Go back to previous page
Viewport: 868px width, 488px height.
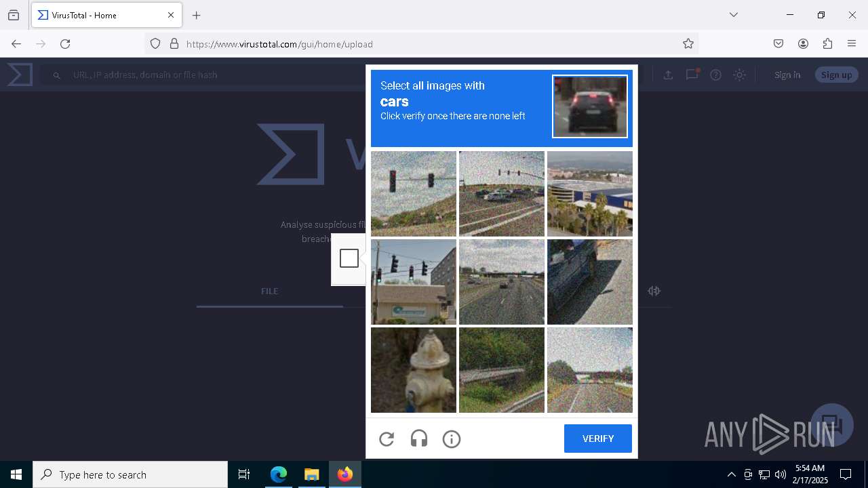16,44
